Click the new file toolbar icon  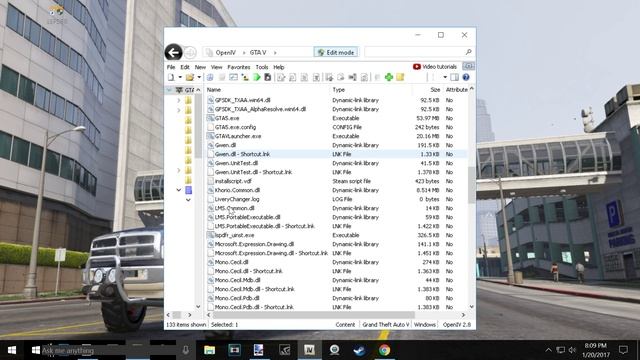pyautogui.click(x=171, y=77)
